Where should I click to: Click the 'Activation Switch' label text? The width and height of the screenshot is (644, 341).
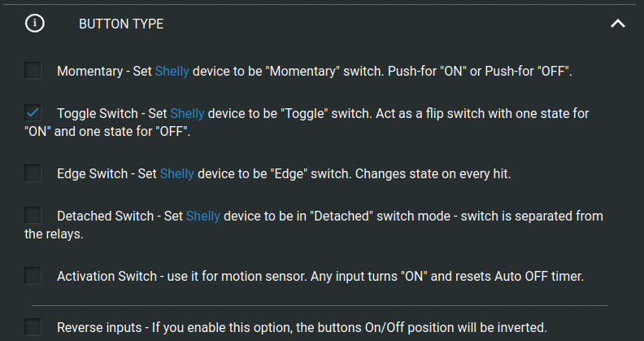click(x=107, y=277)
